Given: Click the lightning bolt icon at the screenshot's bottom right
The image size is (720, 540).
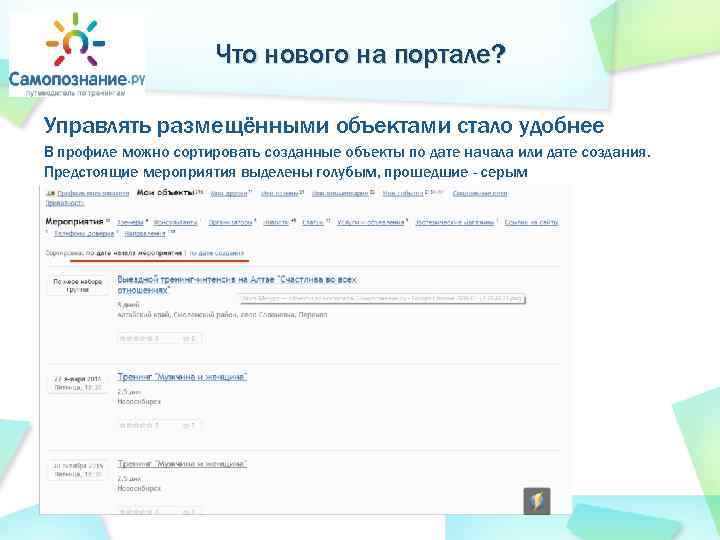Looking at the screenshot, I should point(537,501).
